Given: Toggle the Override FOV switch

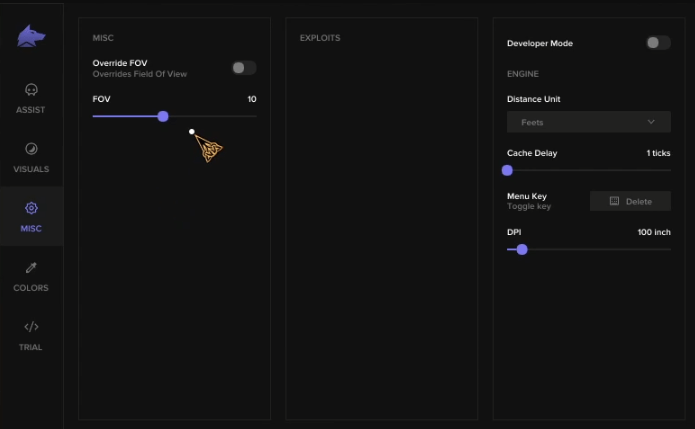Looking at the screenshot, I should (x=244, y=68).
